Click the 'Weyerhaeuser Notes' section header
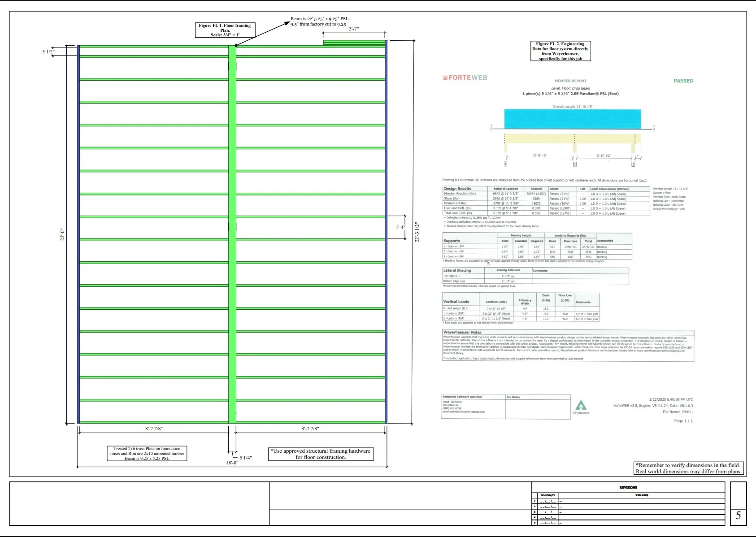 point(462,332)
